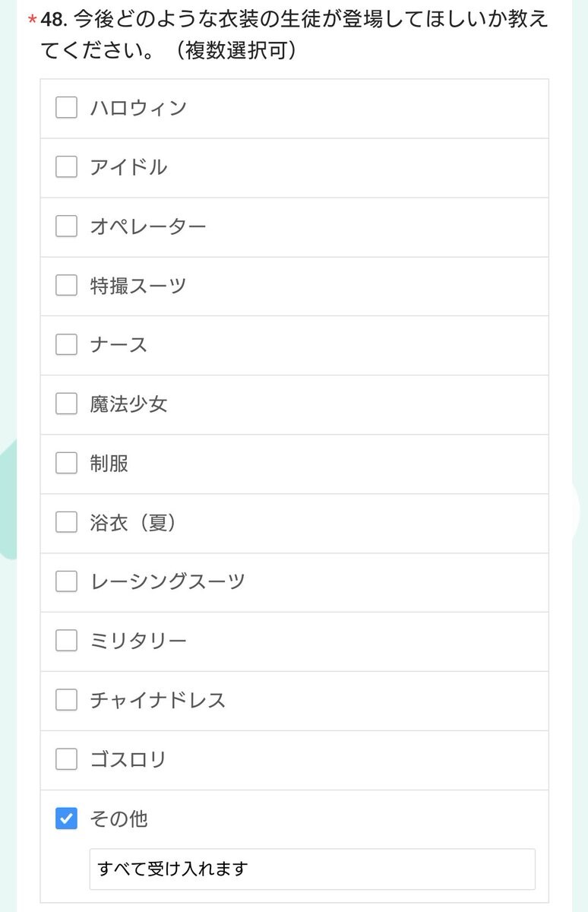Uncheck the その他 checkbox
Viewport: 588px width, 912px height.
67,819
